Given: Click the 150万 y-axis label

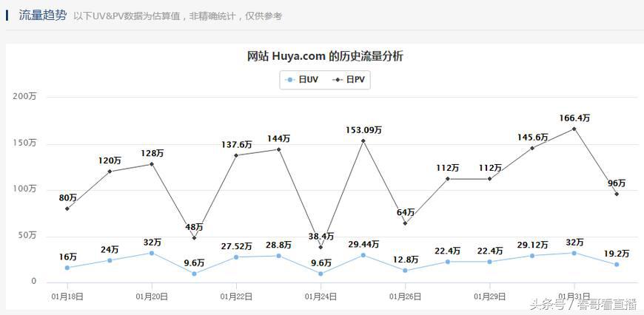Looking at the screenshot, I should click(x=24, y=143).
